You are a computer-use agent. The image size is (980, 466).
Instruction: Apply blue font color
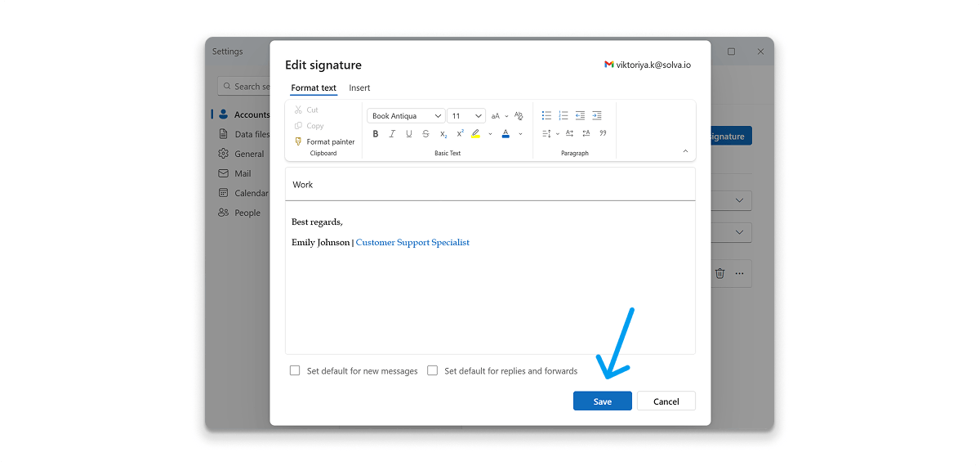coord(506,133)
